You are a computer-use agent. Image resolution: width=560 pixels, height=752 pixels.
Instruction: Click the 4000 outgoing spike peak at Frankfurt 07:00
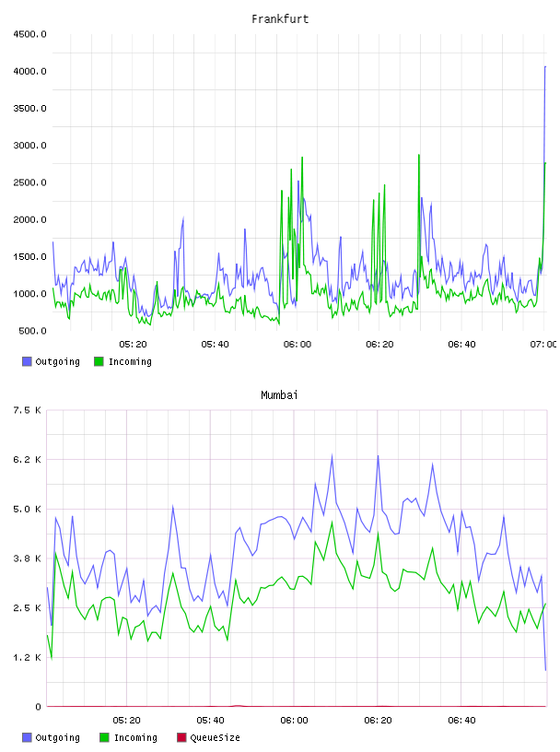point(545,67)
